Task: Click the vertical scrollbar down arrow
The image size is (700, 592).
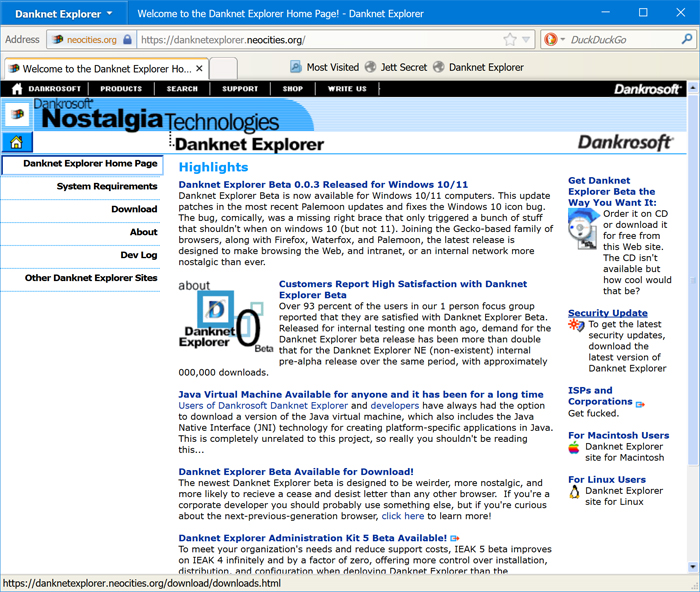Action: pos(693,568)
